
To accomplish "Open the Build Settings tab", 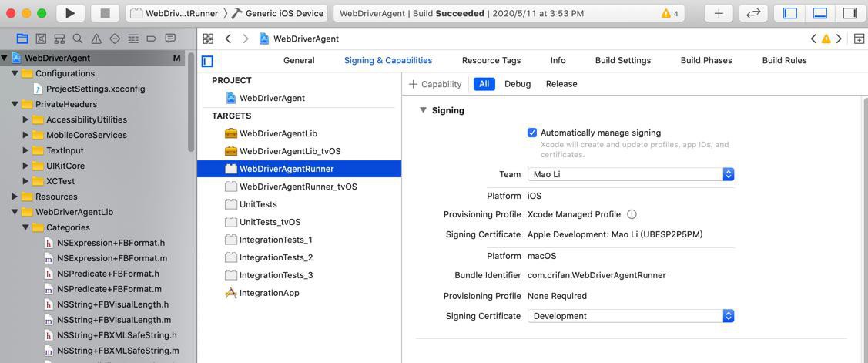I will tap(623, 60).
